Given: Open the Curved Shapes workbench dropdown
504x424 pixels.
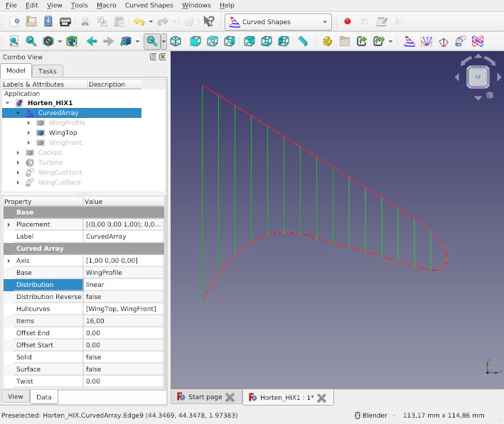Looking at the screenshot, I should (x=278, y=22).
